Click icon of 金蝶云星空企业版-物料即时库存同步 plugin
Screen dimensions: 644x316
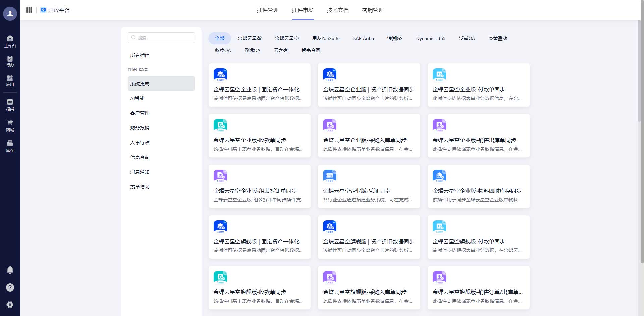click(439, 176)
